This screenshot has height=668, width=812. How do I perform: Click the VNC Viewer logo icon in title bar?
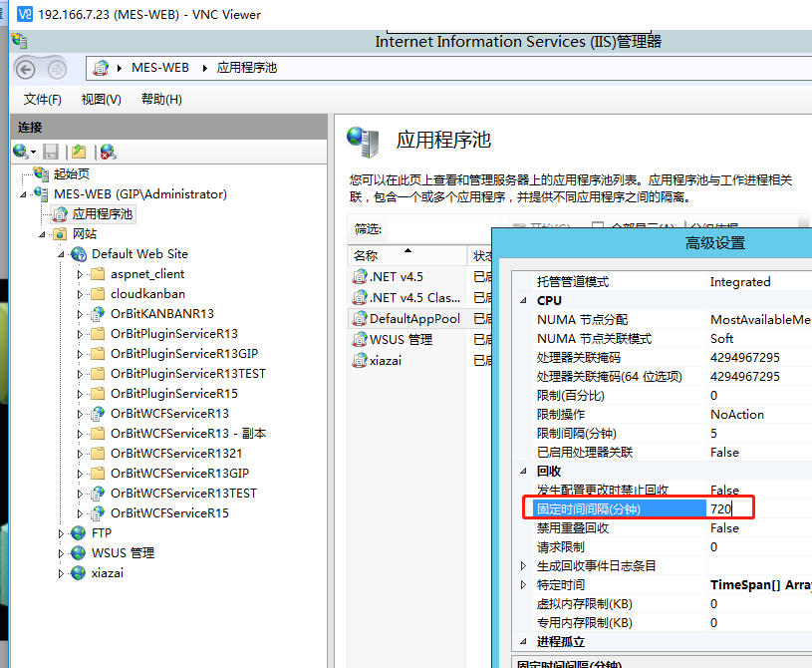coord(25,14)
